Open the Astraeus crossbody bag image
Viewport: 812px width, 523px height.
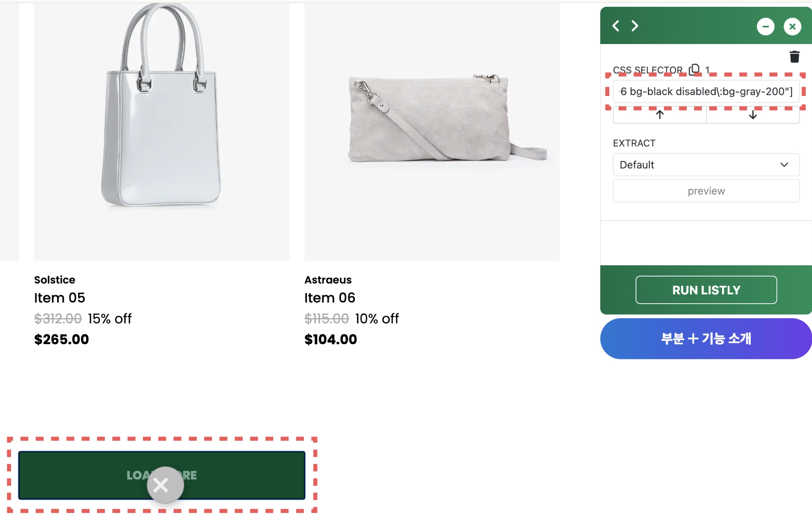[432, 132]
